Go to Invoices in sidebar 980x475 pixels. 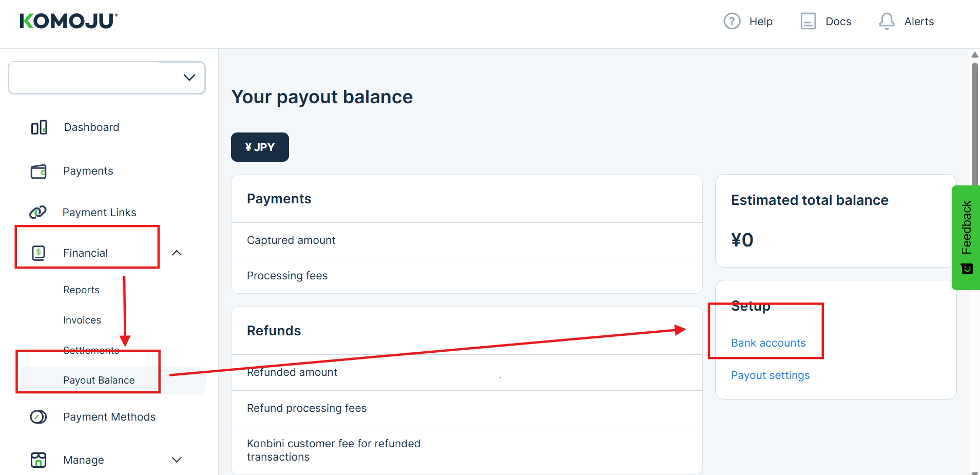click(82, 320)
